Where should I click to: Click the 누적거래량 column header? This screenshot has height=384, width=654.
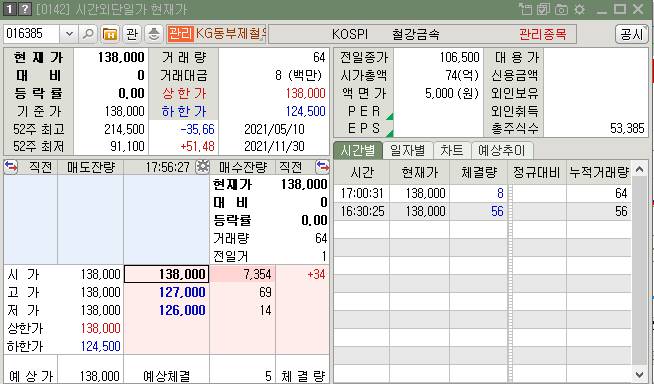pyautogui.click(x=599, y=172)
